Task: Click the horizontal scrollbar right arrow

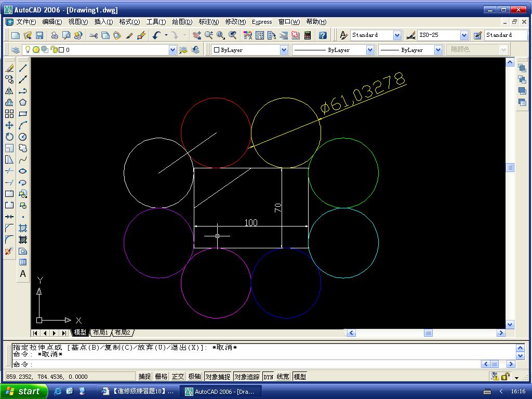Action: pos(501,333)
